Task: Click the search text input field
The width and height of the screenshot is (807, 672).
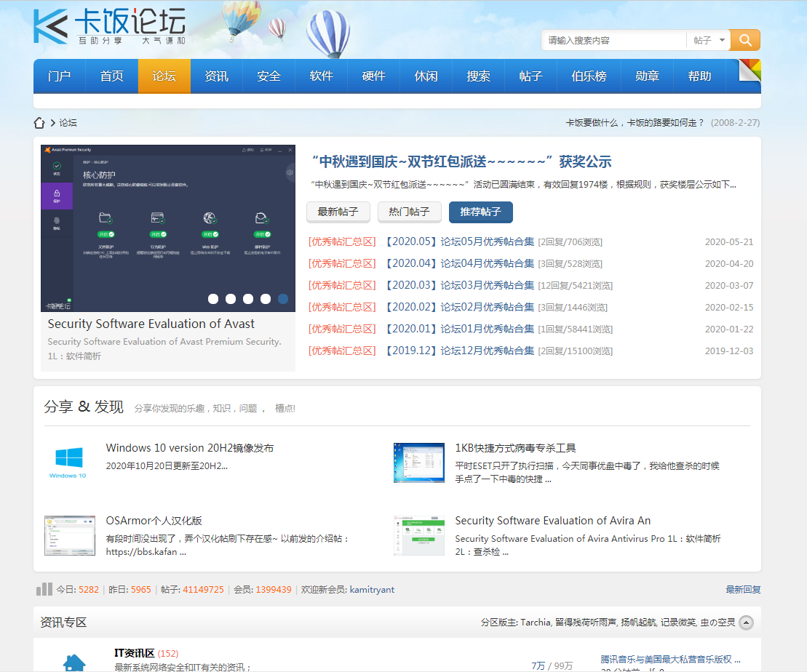Action: (615, 41)
